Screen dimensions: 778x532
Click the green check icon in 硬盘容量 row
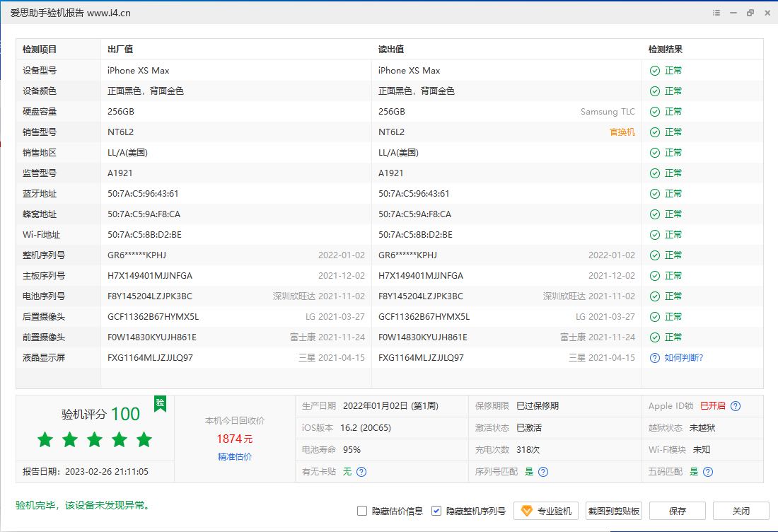[x=655, y=112]
